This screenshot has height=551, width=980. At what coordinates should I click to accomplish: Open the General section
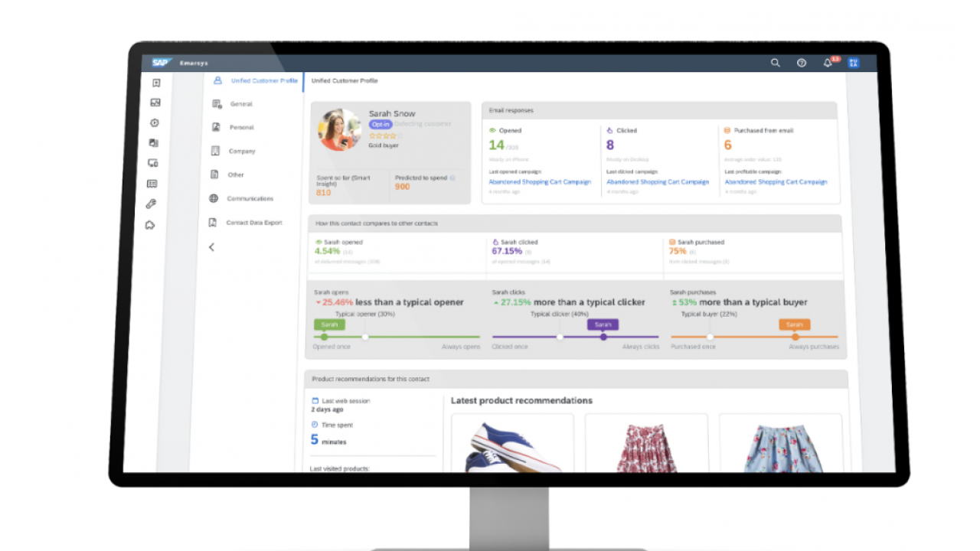click(x=240, y=104)
